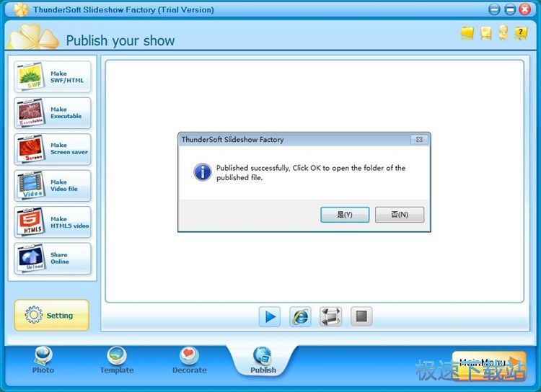This screenshot has width=541, height=392.
Task: Click the red Screen saver thumbnail icon
Action: (x=31, y=149)
